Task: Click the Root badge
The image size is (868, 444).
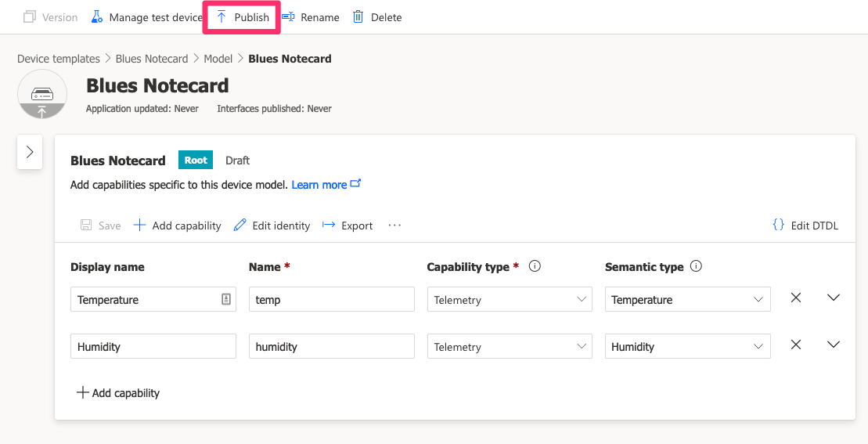Action: point(196,160)
